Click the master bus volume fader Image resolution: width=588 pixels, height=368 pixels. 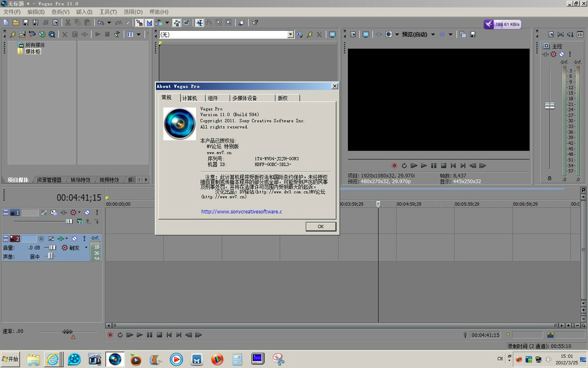click(x=550, y=105)
